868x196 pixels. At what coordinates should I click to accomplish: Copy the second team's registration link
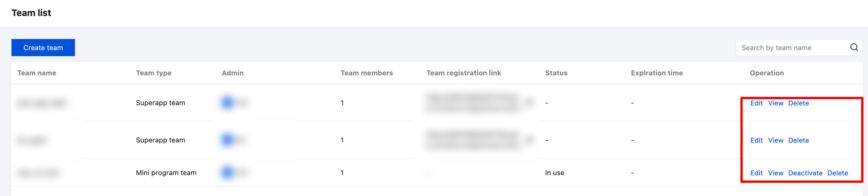(x=529, y=140)
